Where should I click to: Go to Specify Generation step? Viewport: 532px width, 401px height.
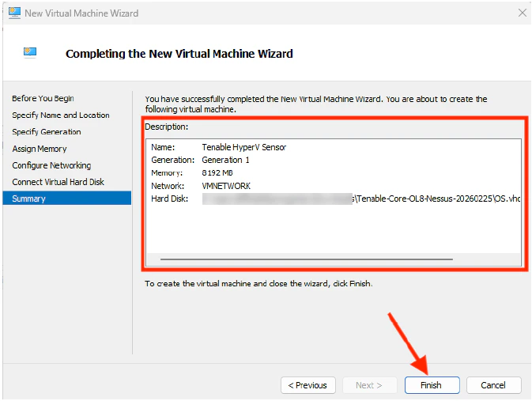[47, 132]
